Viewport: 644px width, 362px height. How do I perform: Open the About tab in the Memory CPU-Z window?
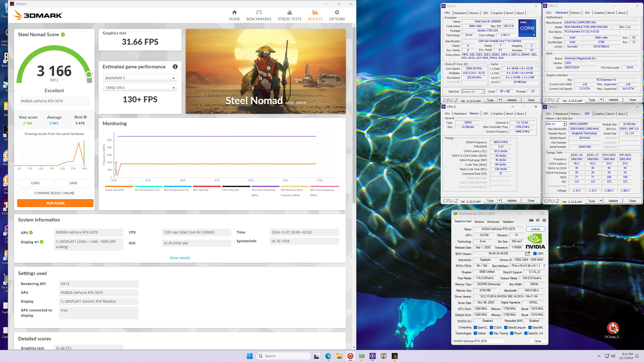520,114
